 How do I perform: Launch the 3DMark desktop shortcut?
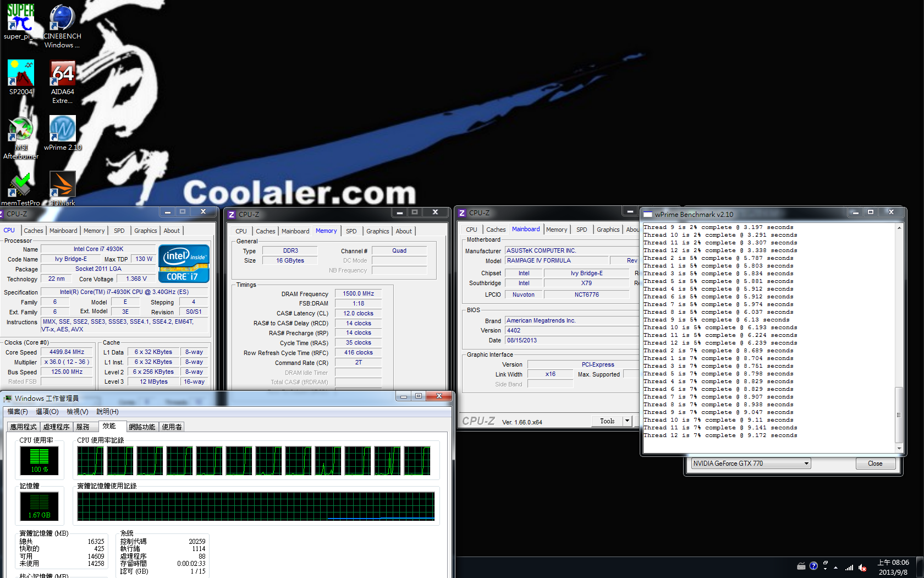[62, 189]
